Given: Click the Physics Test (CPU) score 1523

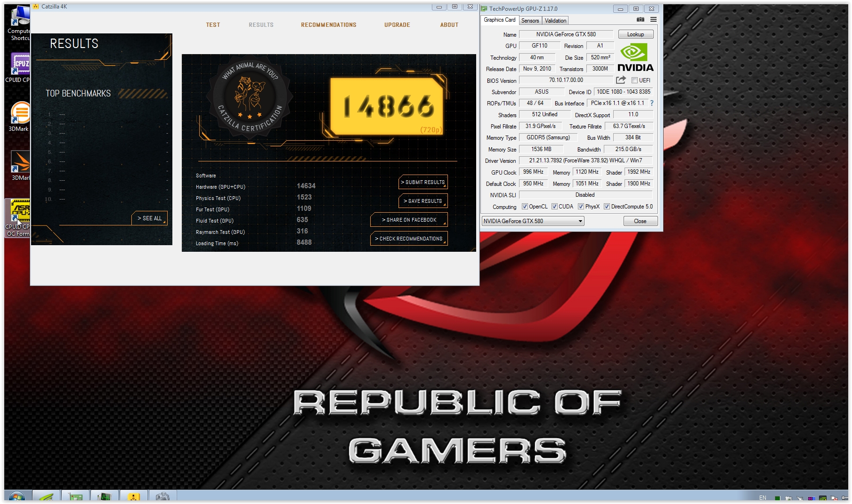Looking at the screenshot, I should point(304,197).
